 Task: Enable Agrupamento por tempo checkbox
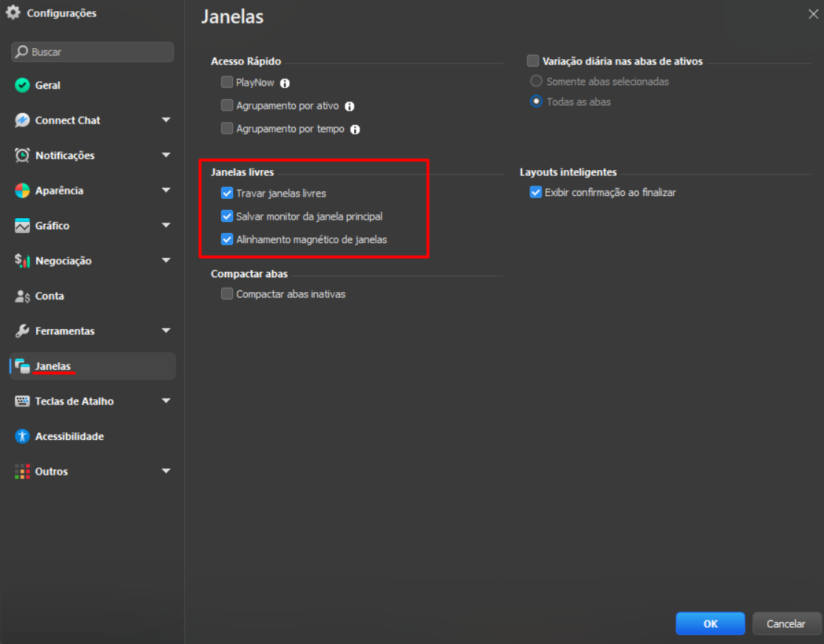(227, 128)
